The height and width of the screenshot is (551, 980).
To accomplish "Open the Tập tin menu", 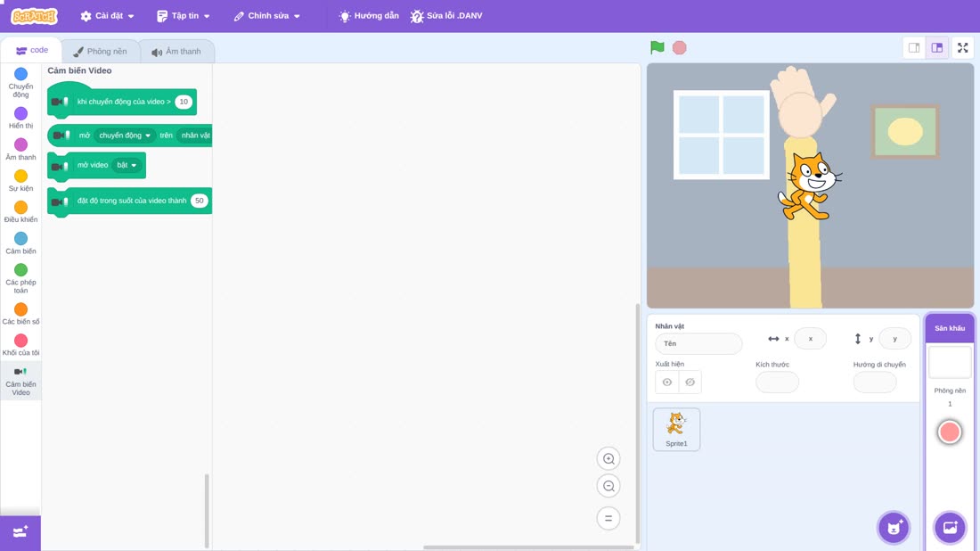I will tap(184, 16).
